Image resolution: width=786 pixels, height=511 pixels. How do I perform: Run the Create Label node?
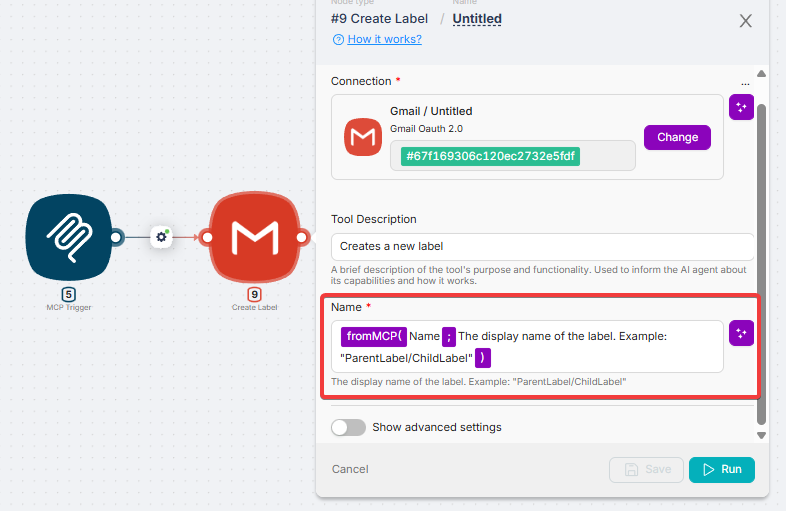click(x=721, y=469)
